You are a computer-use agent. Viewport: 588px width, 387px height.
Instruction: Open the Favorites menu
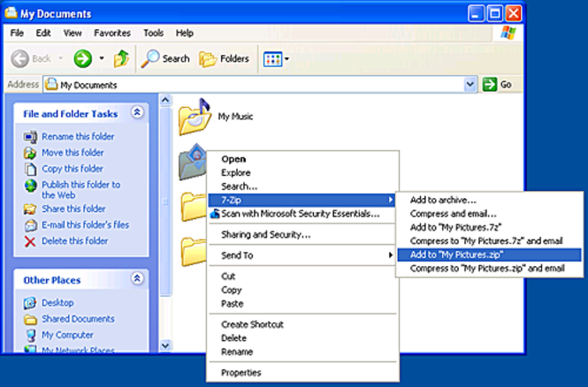112,33
